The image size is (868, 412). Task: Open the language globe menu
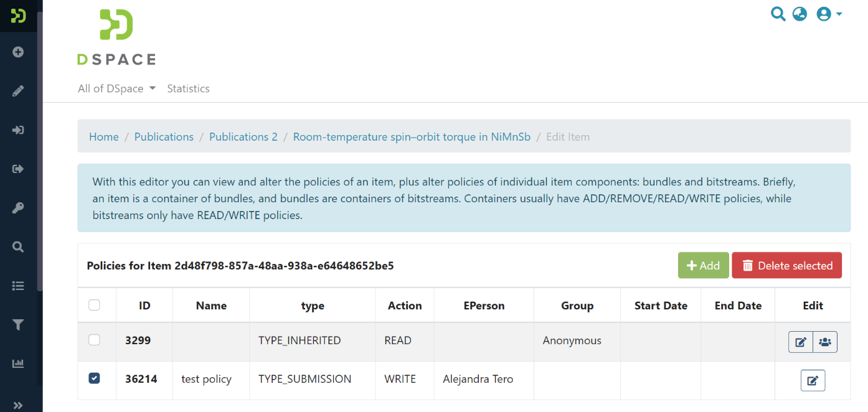(x=800, y=14)
